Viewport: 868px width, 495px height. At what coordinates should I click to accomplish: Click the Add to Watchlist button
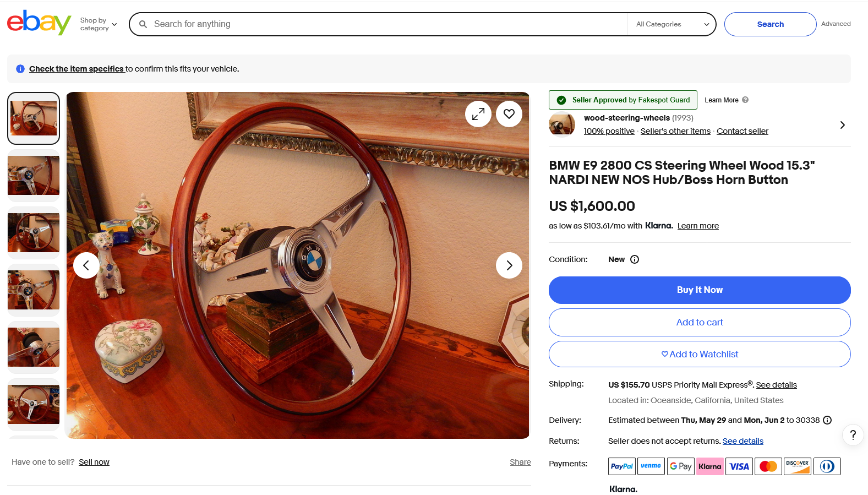(x=700, y=354)
